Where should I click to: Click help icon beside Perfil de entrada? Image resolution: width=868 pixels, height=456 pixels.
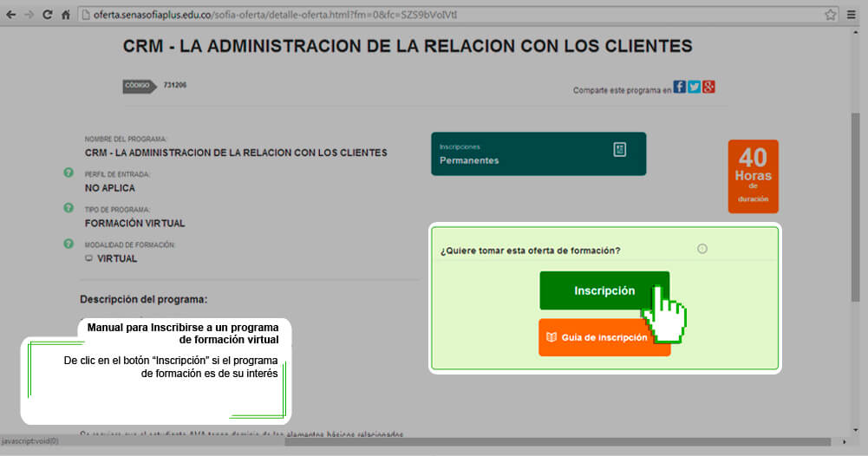[x=69, y=173]
